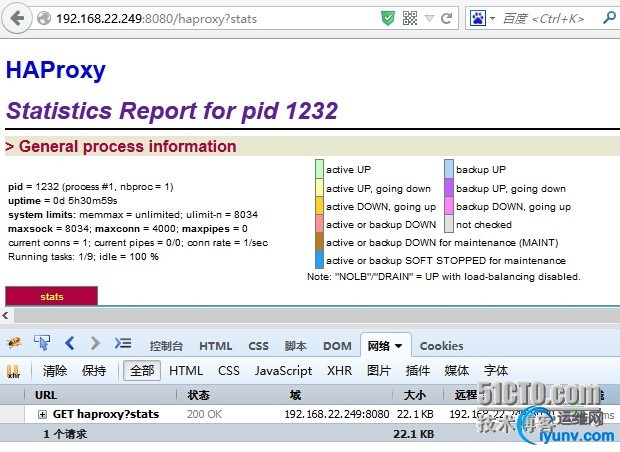620x452 pixels.
Task: Click the magnifier search icon
Action: pyautogui.click(x=610, y=17)
